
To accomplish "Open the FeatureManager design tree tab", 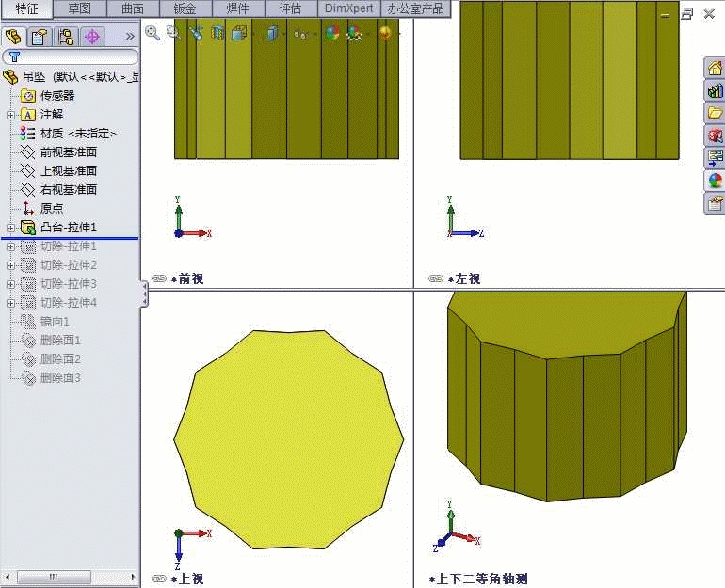I will 13,37.
